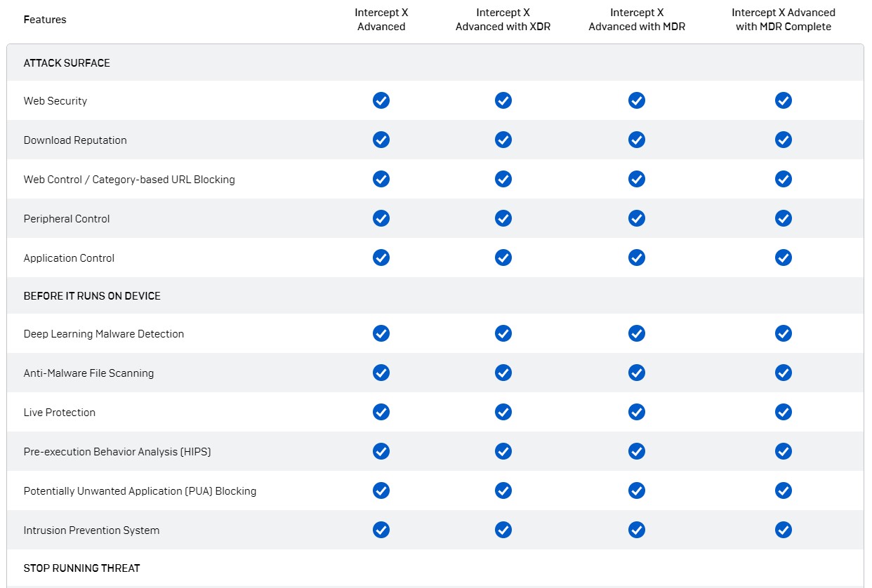Select Live Protection checkmark in MDR Complete column
Viewport: 872px width, 588px height.
pyautogui.click(x=784, y=412)
